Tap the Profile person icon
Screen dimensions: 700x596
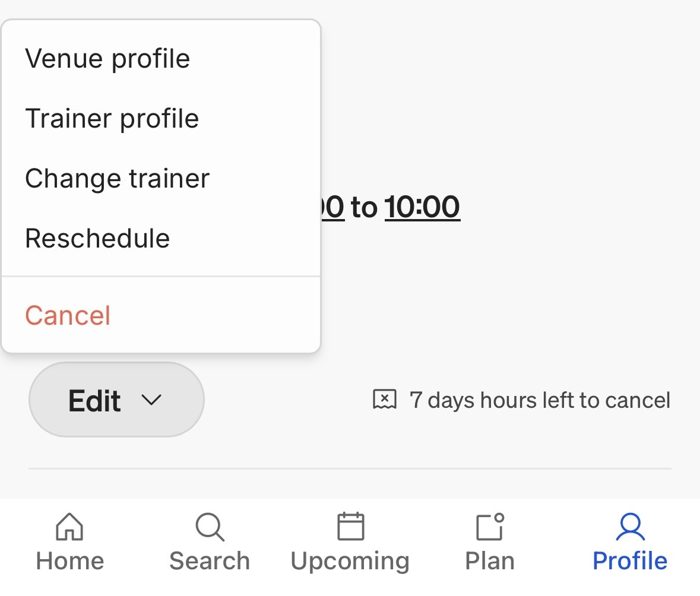click(x=630, y=527)
